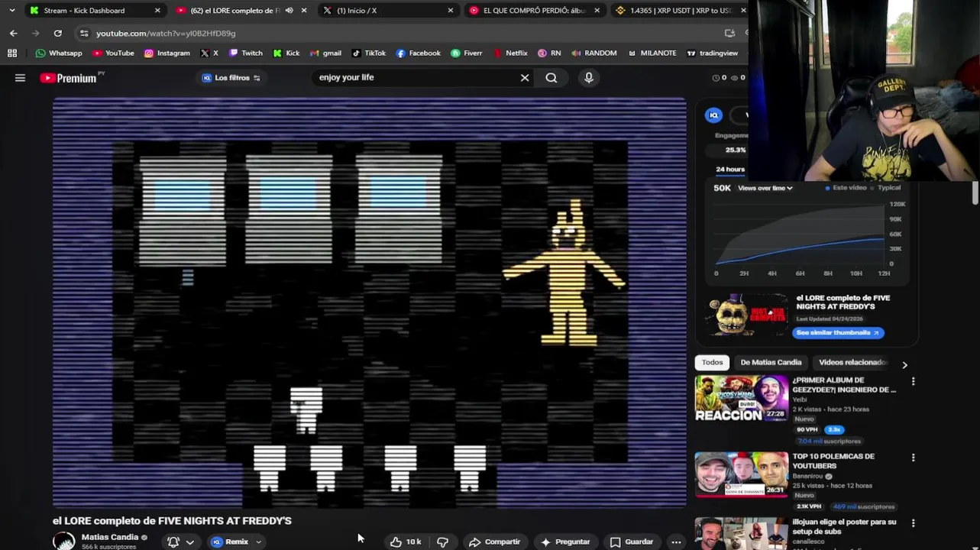Open tradingview bookmark
The image size is (980, 550).
pyautogui.click(x=712, y=53)
